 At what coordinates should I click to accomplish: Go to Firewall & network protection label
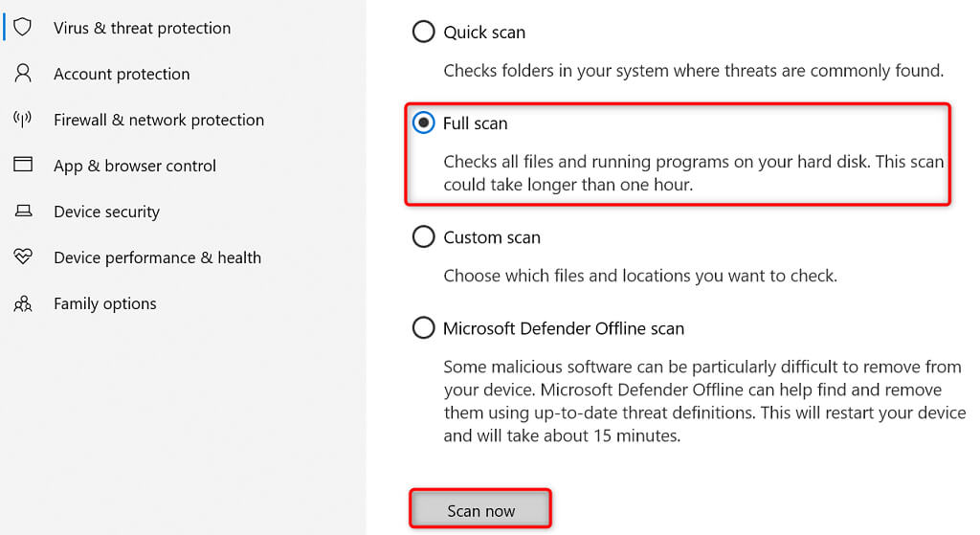coord(159,120)
